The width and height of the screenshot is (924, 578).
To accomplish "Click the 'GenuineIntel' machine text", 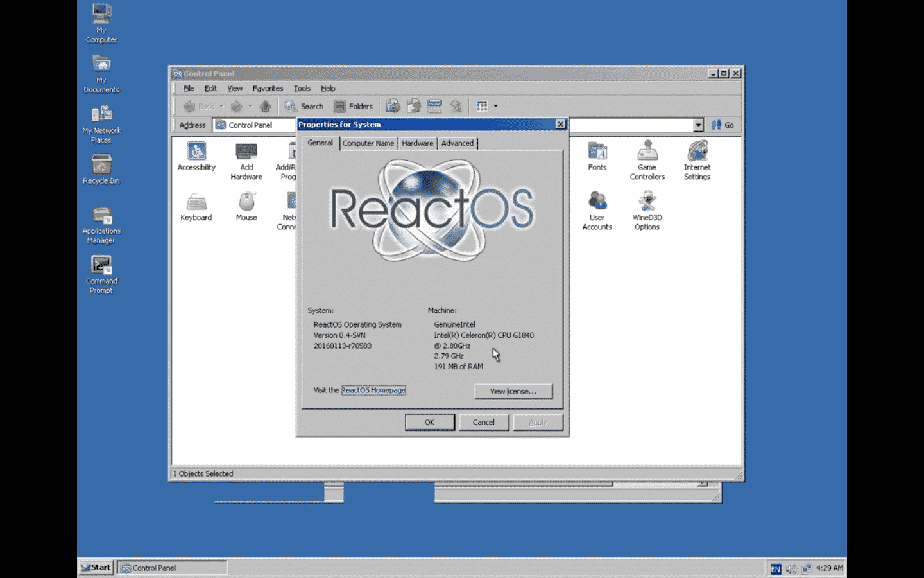I will point(454,324).
